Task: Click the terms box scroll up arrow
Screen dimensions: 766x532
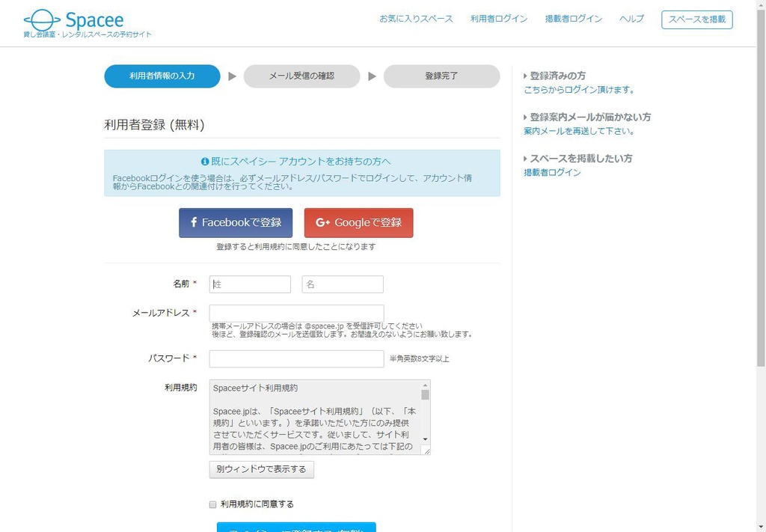Action: 425,385
